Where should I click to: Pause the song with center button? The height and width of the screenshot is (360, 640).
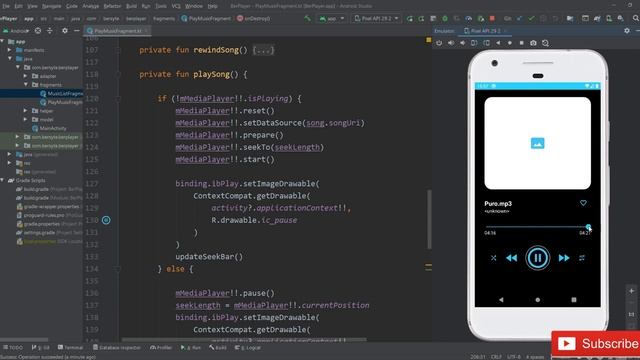click(537, 258)
